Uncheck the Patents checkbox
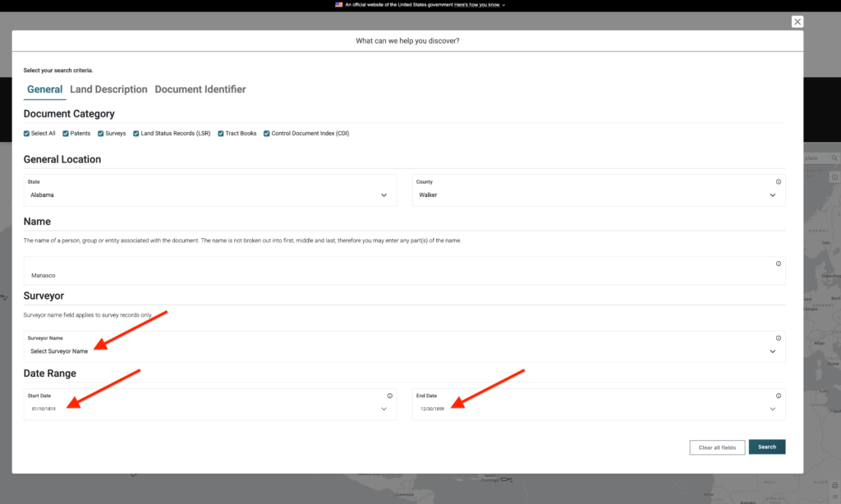The width and height of the screenshot is (841, 504). (x=66, y=134)
